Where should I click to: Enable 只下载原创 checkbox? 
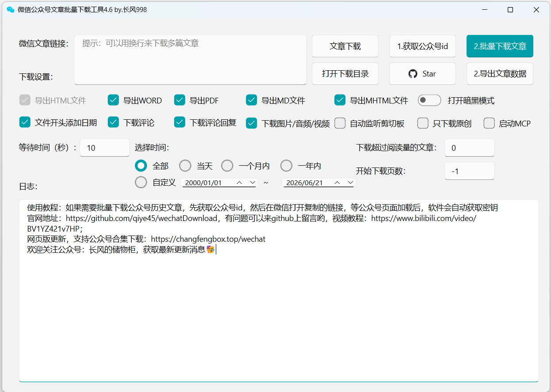pyautogui.click(x=423, y=123)
